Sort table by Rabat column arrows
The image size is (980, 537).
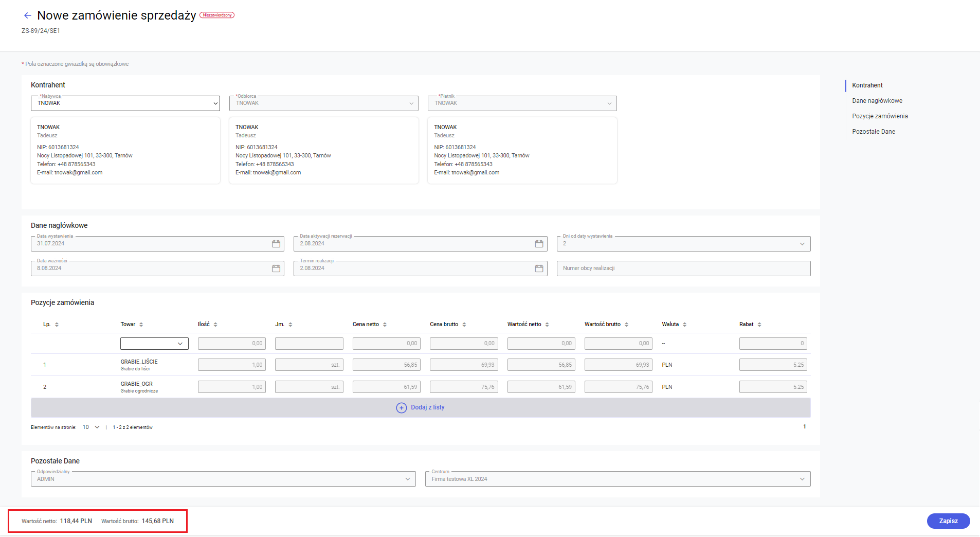tap(759, 325)
